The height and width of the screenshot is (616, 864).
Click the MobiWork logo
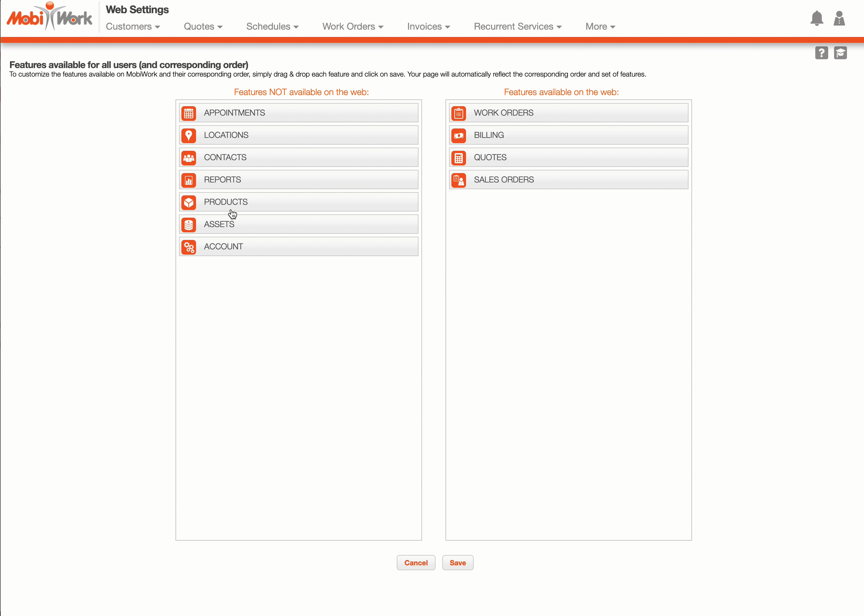click(x=49, y=17)
